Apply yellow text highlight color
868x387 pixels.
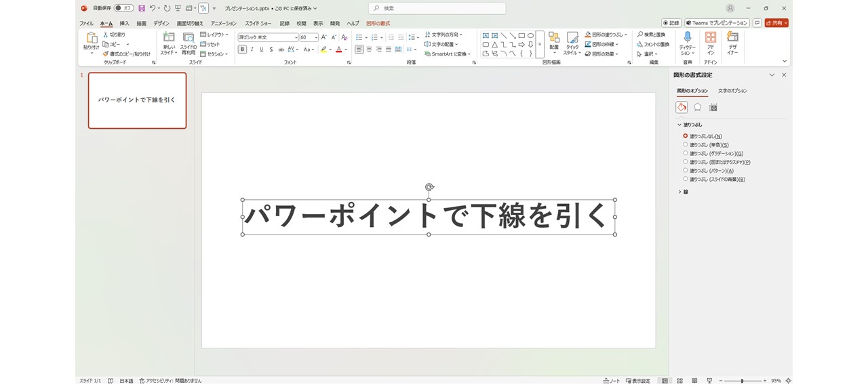point(323,49)
